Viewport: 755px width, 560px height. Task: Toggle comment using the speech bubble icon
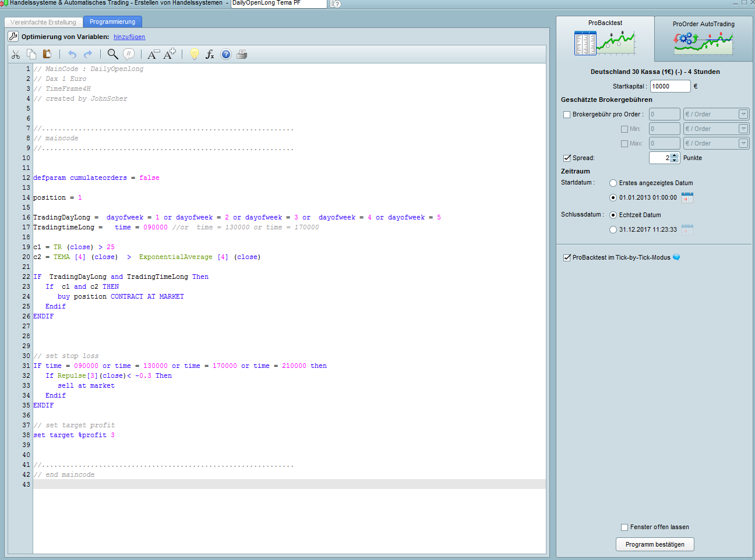coord(129,54)
